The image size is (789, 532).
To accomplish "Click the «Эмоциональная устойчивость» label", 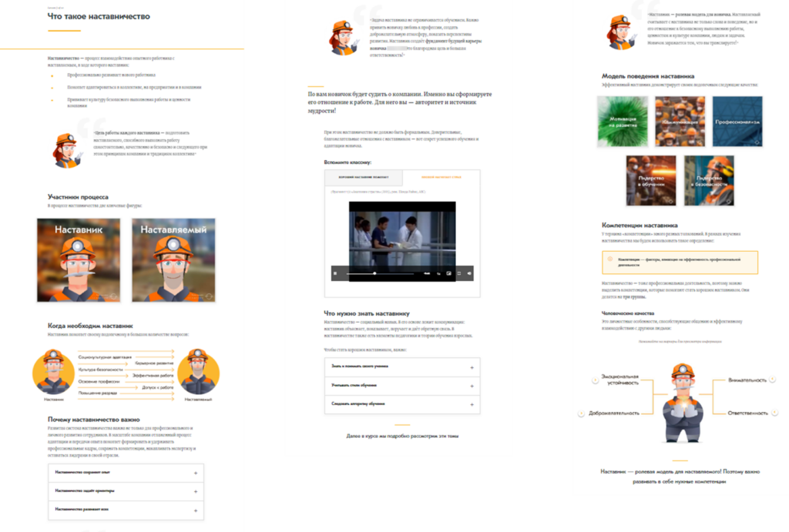I will 620,380.
